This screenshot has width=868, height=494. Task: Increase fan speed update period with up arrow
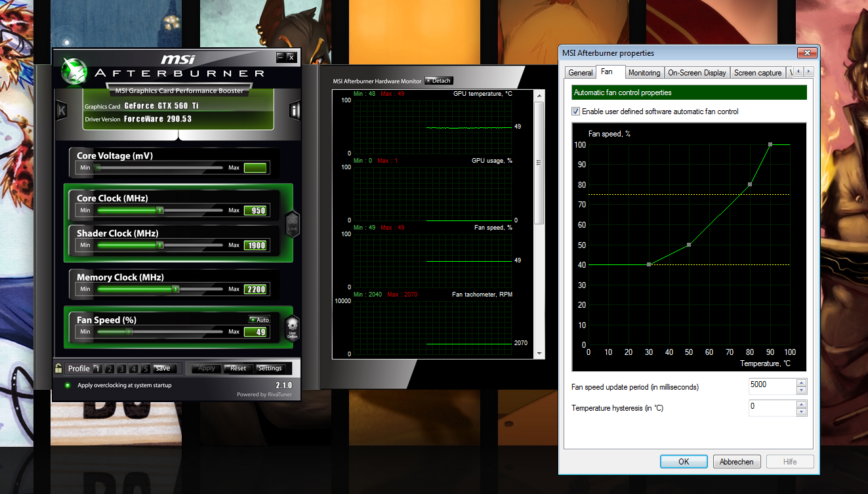801,382
